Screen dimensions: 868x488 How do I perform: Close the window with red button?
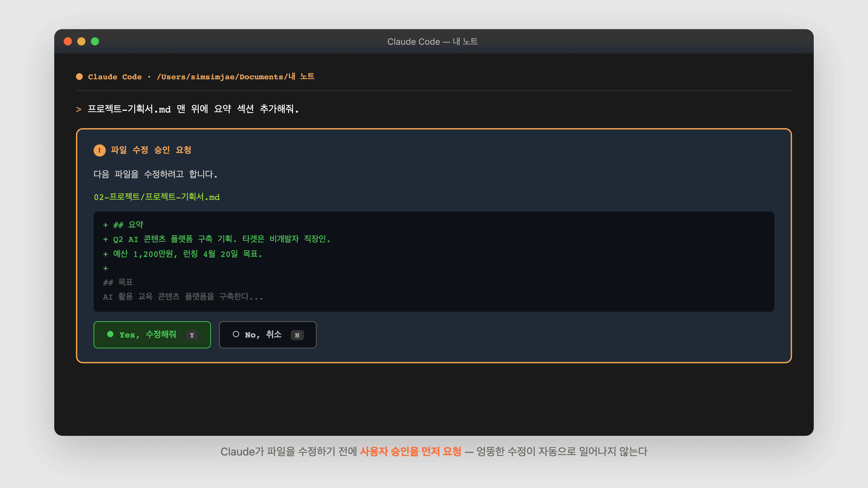[x=68, y=41]
